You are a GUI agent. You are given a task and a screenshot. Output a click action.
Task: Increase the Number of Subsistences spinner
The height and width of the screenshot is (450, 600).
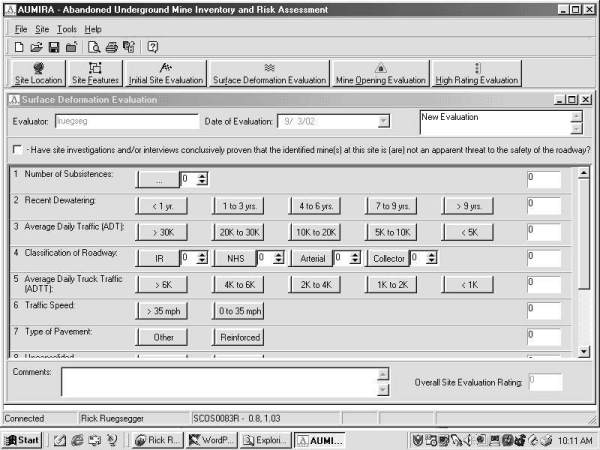(x=203, y=175)
